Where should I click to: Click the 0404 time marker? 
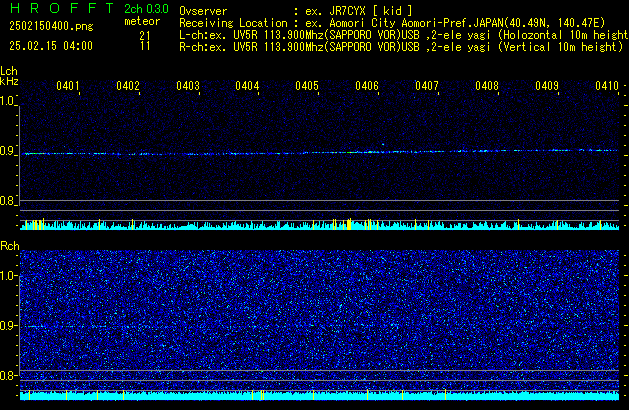click(247, 86)
